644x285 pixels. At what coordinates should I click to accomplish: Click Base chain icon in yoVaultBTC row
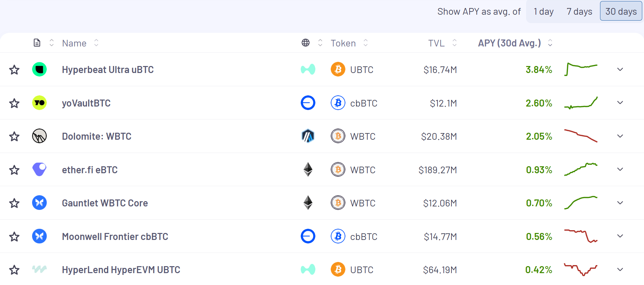point(308,103)
